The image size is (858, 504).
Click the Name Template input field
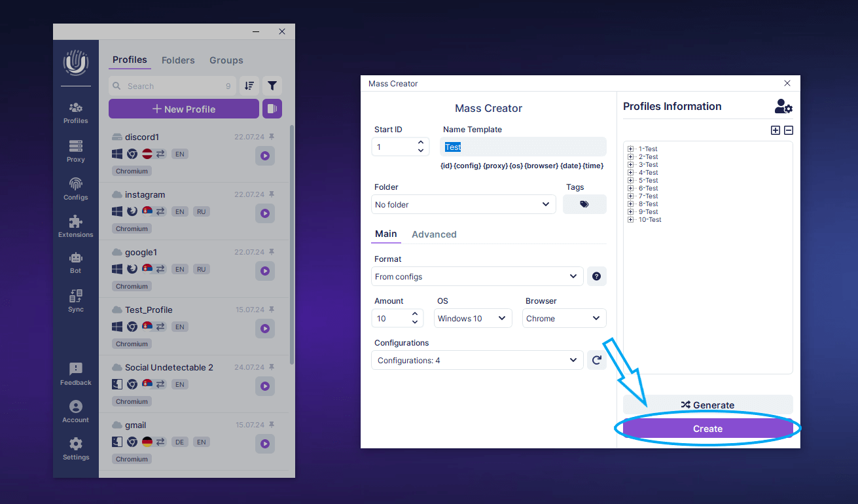coord(524,147)
